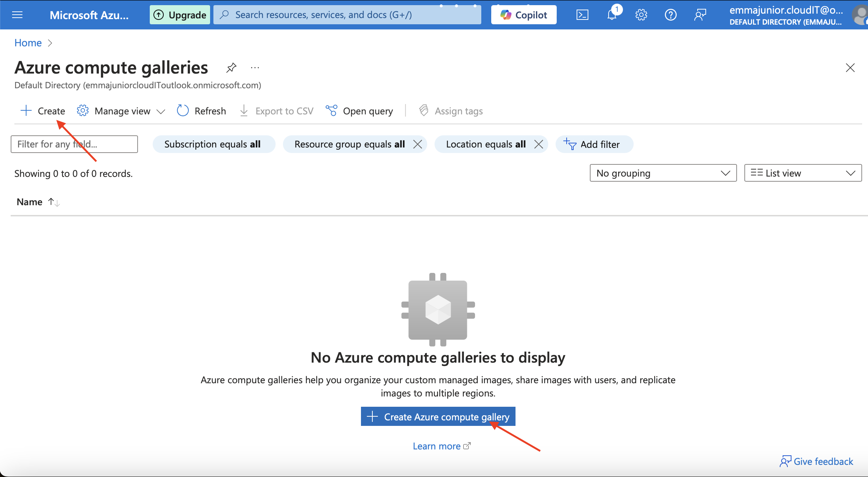
Task: Click the Microsoft Azure home title
Action: [89, 15]
